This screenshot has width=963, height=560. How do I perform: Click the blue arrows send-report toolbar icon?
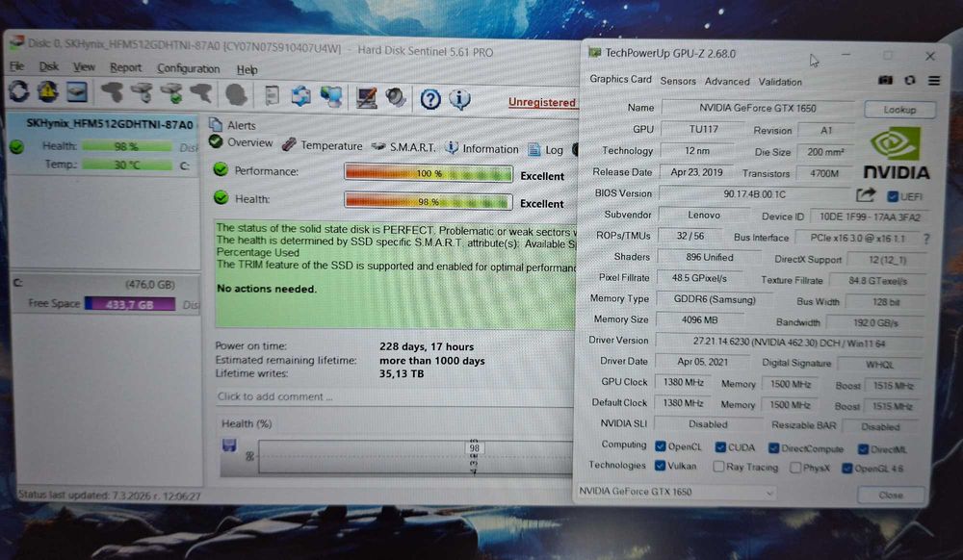300,95
